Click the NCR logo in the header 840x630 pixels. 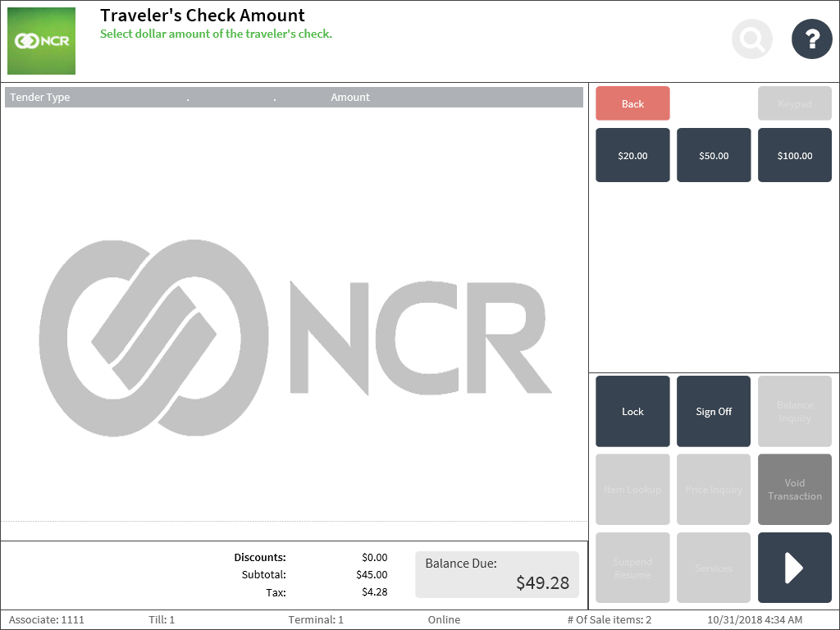41,41
